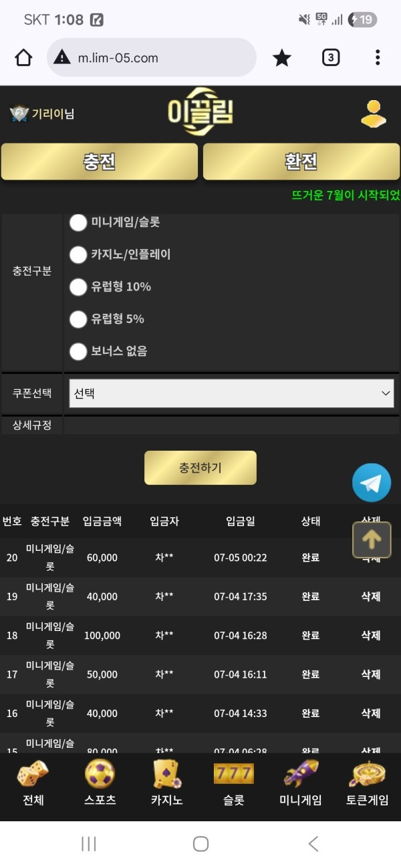Select the 미니게임/슬롯 charge option

point(78,223)
